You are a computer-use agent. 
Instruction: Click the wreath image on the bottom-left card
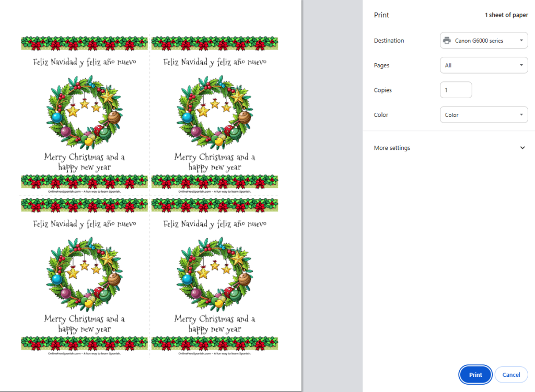(x=85, y=274)
